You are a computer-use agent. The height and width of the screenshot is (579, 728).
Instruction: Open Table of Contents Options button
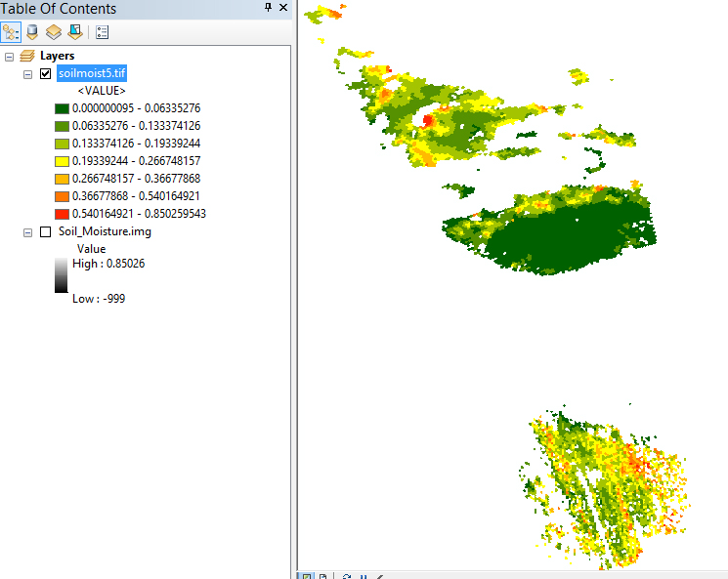103,31
